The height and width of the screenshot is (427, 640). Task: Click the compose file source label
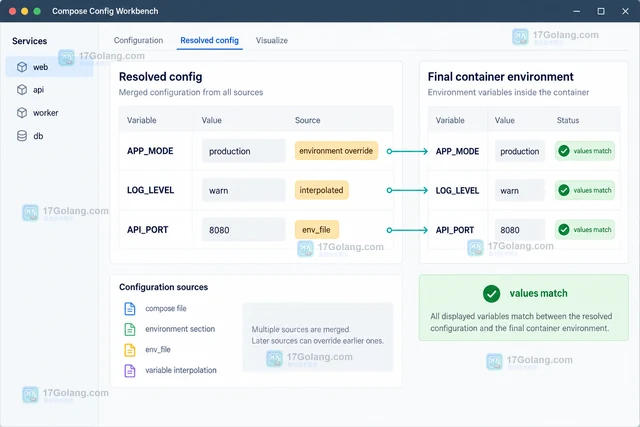(166, 309)
